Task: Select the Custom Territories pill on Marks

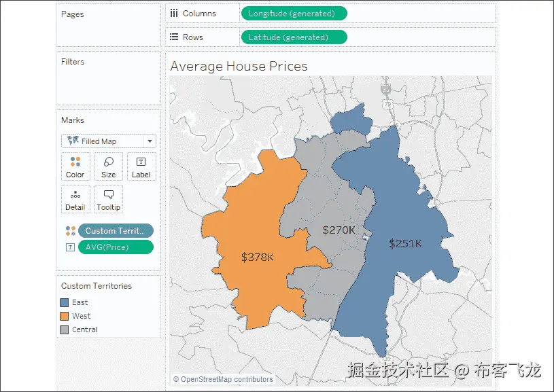Action: tap(116, 231)
